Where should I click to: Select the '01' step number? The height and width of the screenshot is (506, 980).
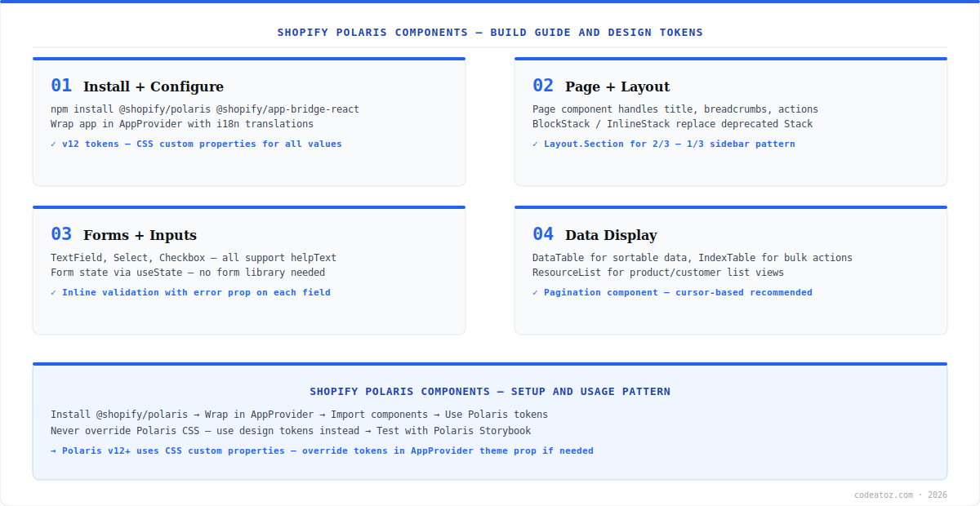[61, 86]
